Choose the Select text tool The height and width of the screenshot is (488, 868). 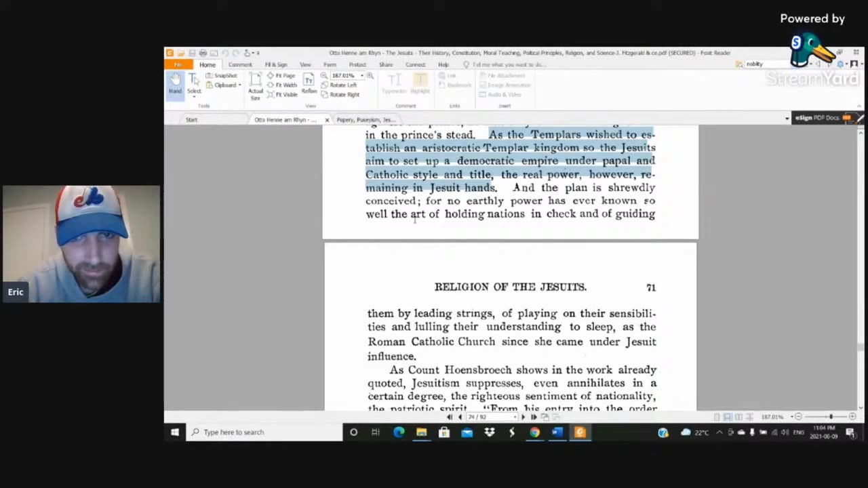pyautogui.click(x=194, y=84)
